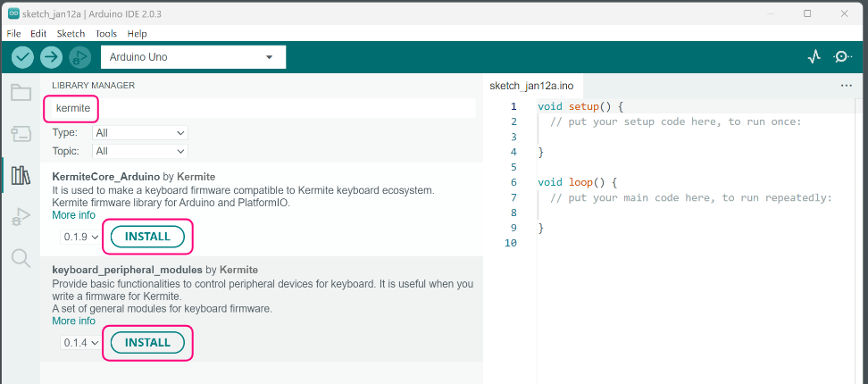Open the Serial Monitor

[842, 57]
